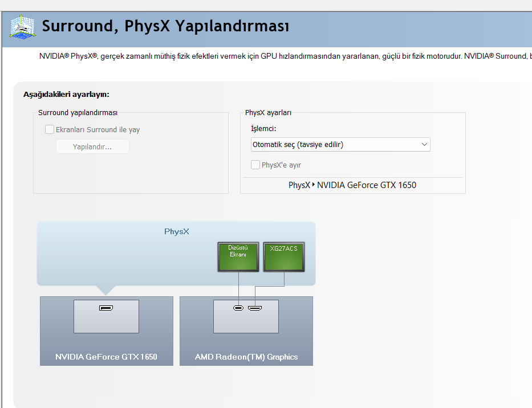Click the 'İşlemci:' label

pos(263,129)
